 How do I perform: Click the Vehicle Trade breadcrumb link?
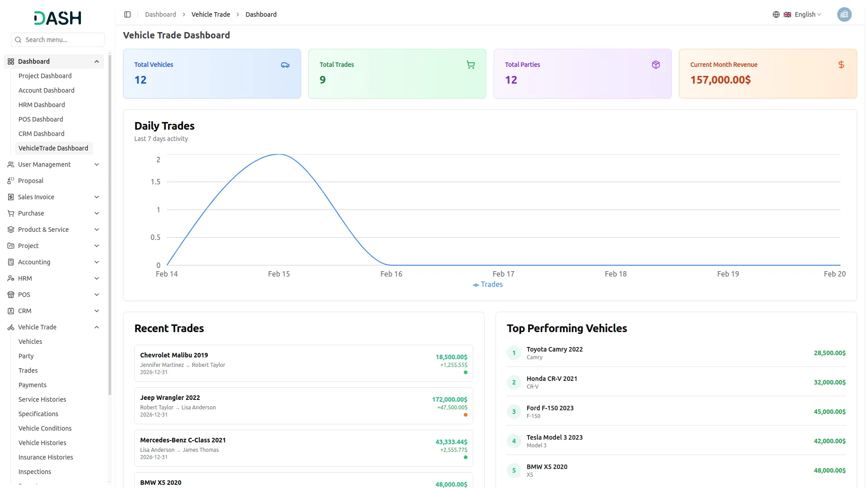coord(211,14)
